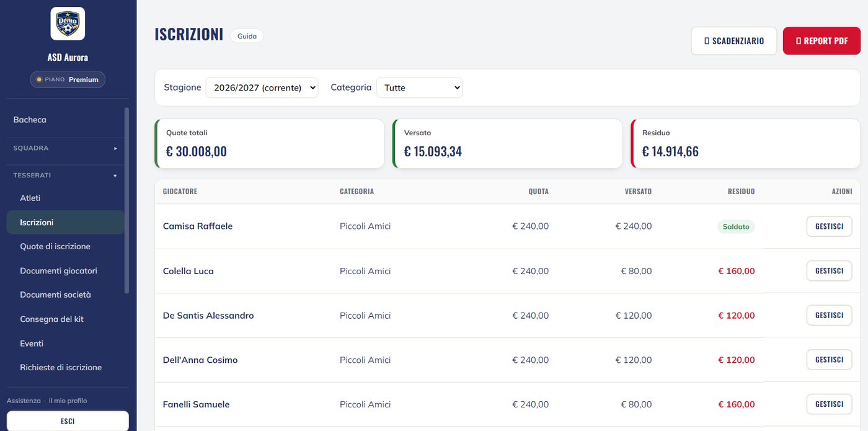Select player name De Santis Alessandro
Screen dimensions: 868x431
click(x=208, y=316)
